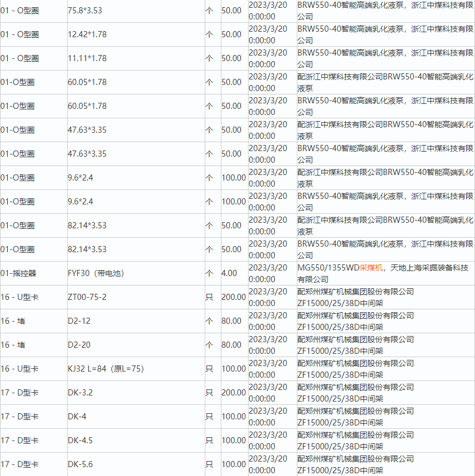Click the date cell in the FYF30 row
Image resolution: width=475 pixels, height=476 pixels.
click(272, 273)
